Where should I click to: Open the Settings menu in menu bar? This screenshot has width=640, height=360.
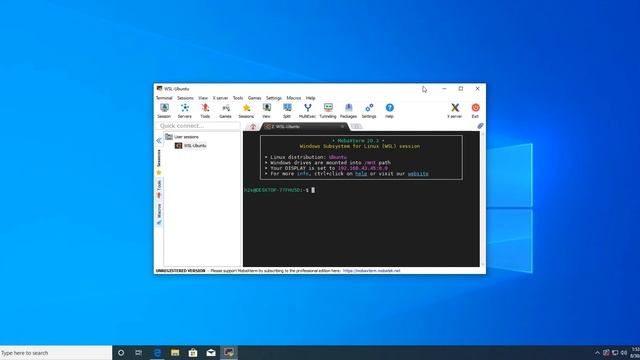[x=274, y=98]
